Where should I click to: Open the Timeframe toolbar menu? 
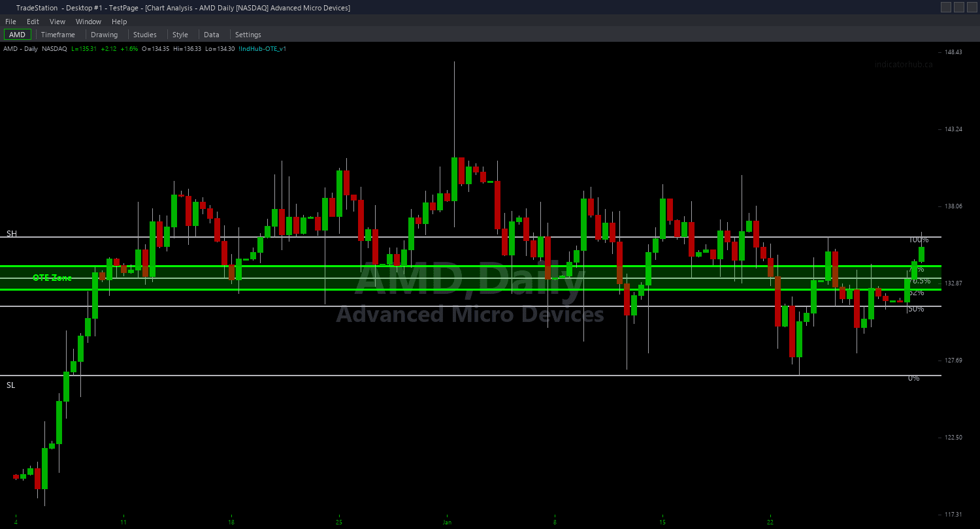click(58, 34)
